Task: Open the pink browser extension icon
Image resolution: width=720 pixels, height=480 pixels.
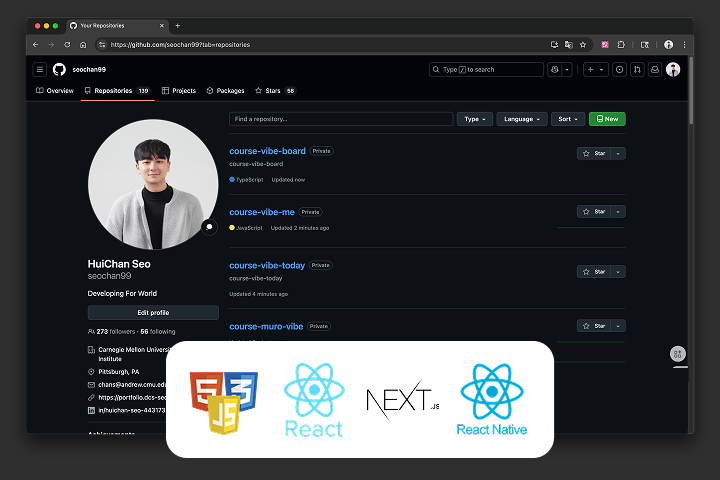Action: (x=605, y=45)
